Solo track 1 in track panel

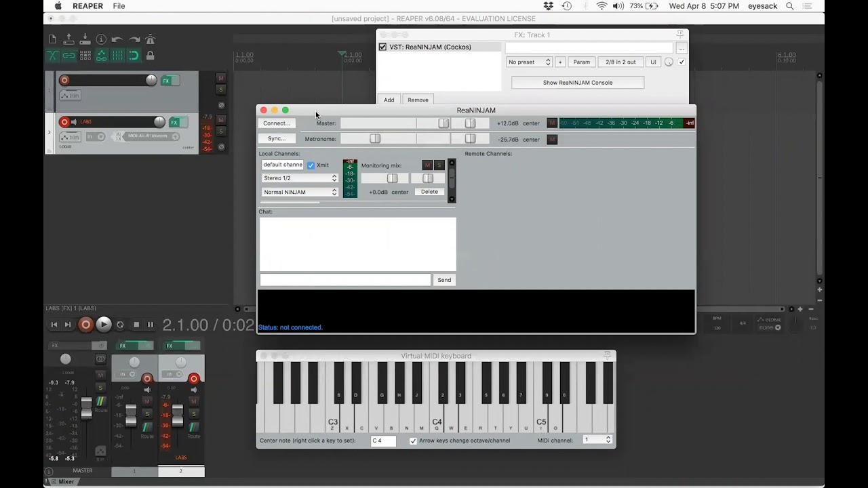tap(220, 89)
